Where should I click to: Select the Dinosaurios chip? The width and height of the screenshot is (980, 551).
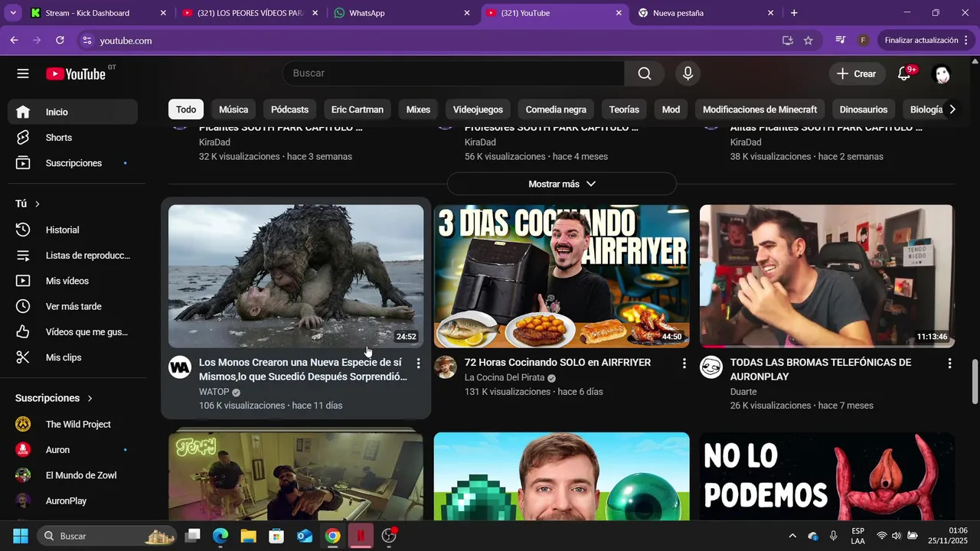864,109
